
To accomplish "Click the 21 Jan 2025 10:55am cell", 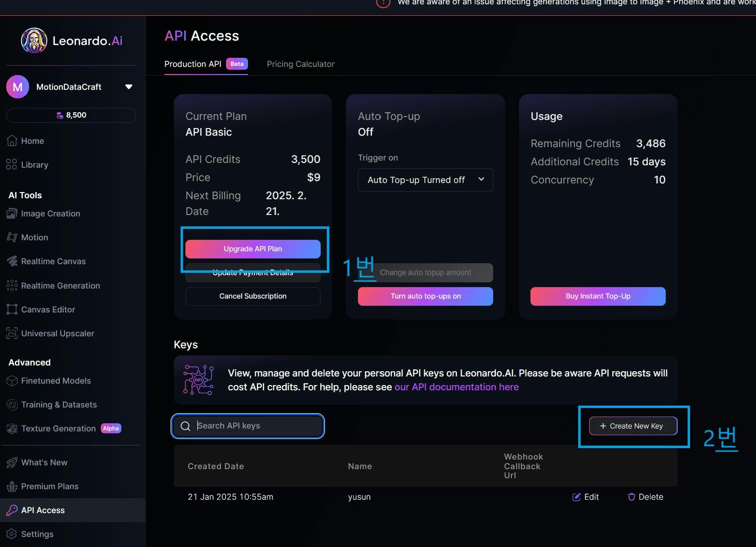I will pyautogui.click(x=230, y=497).
